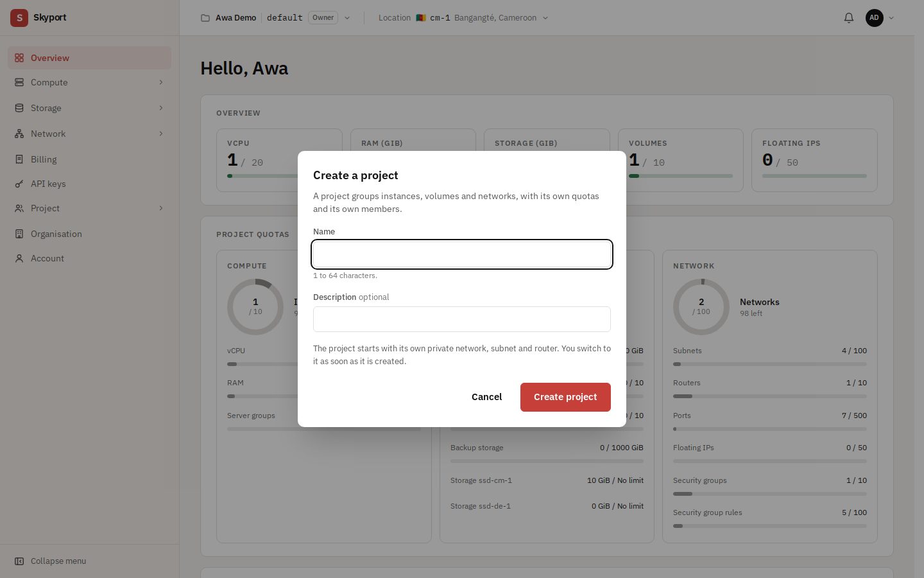Focus the project Name input field
The width and height of the screenshot is (924, 578).
tap(462, 254)
